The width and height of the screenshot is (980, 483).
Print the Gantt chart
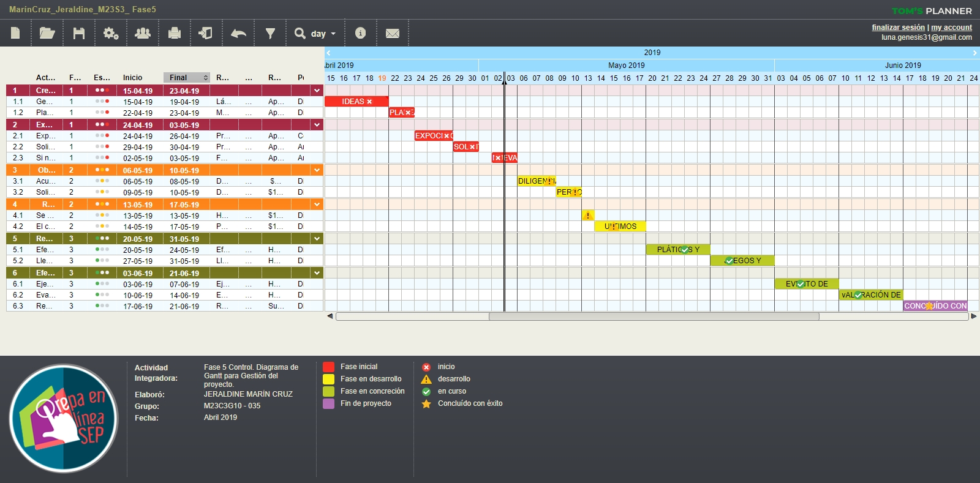click(x=175, y=33)
